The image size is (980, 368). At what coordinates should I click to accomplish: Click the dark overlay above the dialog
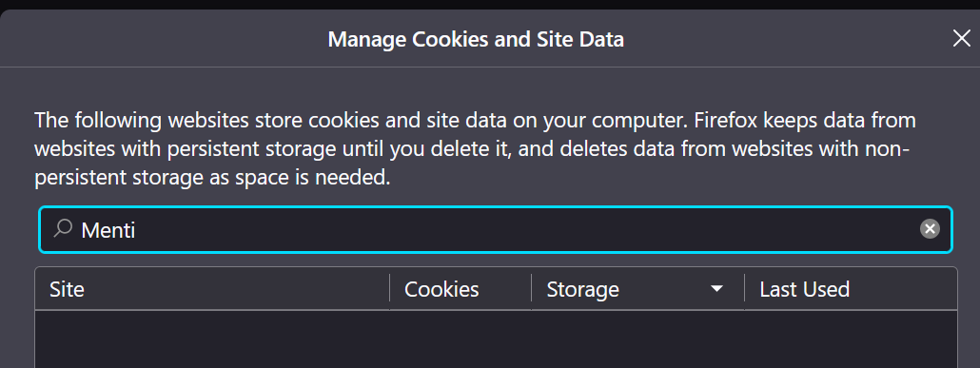490,5
